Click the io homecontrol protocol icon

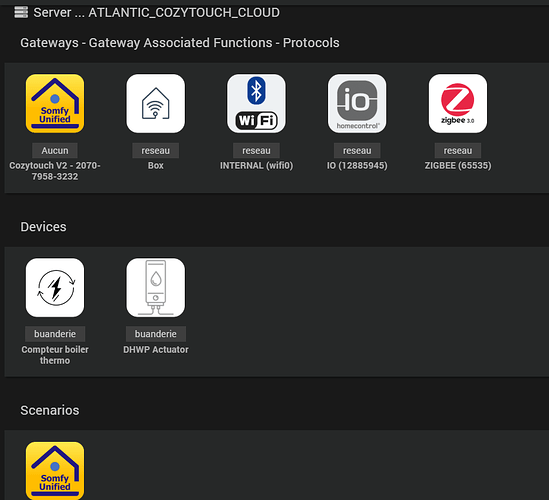357,104
